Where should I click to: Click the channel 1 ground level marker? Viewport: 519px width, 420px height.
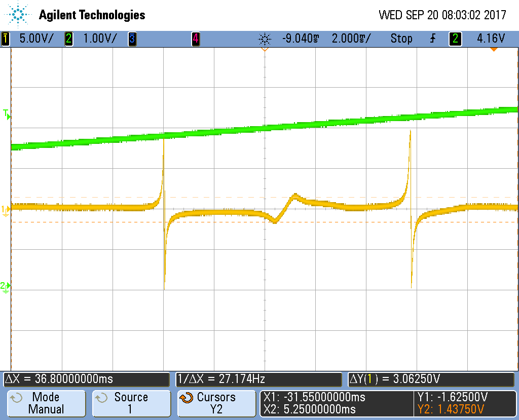pyautogui.click(x=6, y=209)
